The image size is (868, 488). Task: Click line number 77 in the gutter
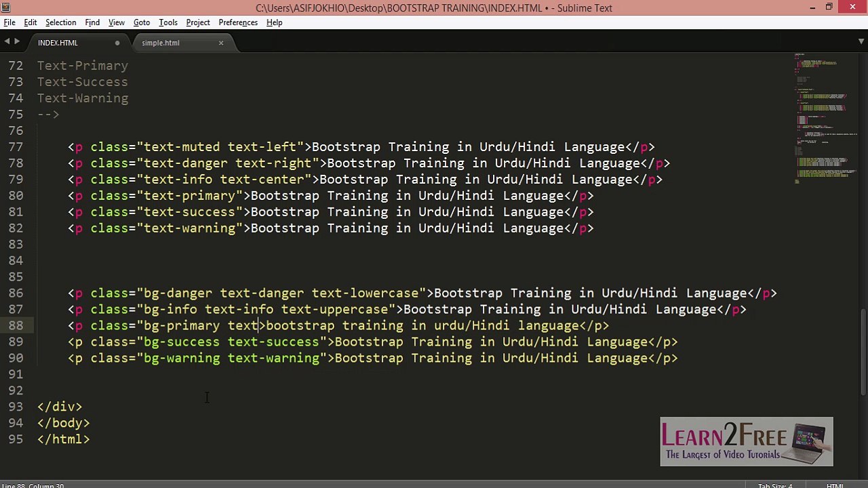click(x=16, y=146)
